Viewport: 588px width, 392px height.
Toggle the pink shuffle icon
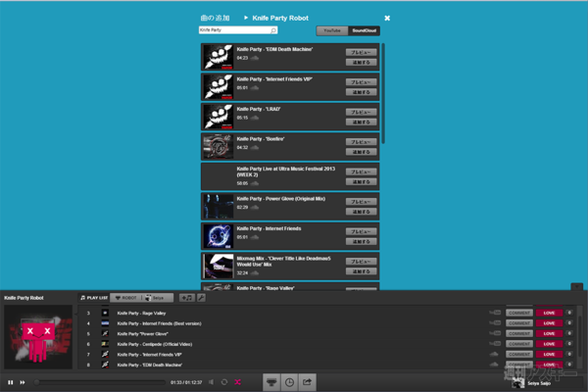click(x=238, y=382)
